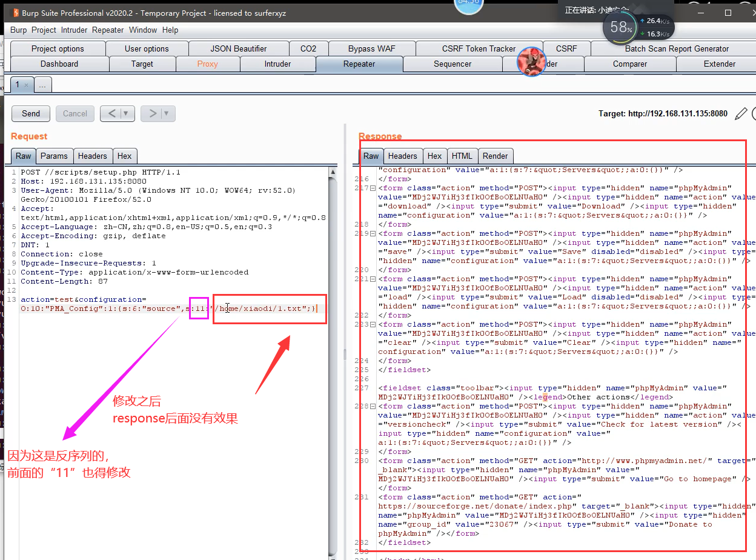Click the 'POST //scripts/setup.php HTTP/1.1' request line

click(x=101, y=172)
